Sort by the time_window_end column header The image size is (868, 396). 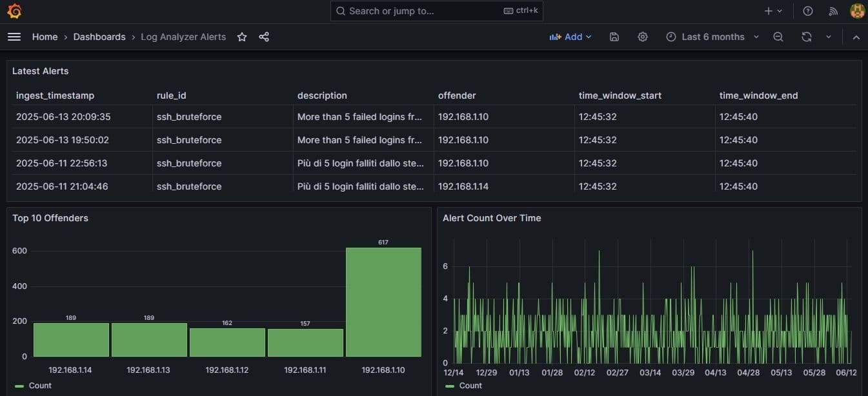(759, 95)
